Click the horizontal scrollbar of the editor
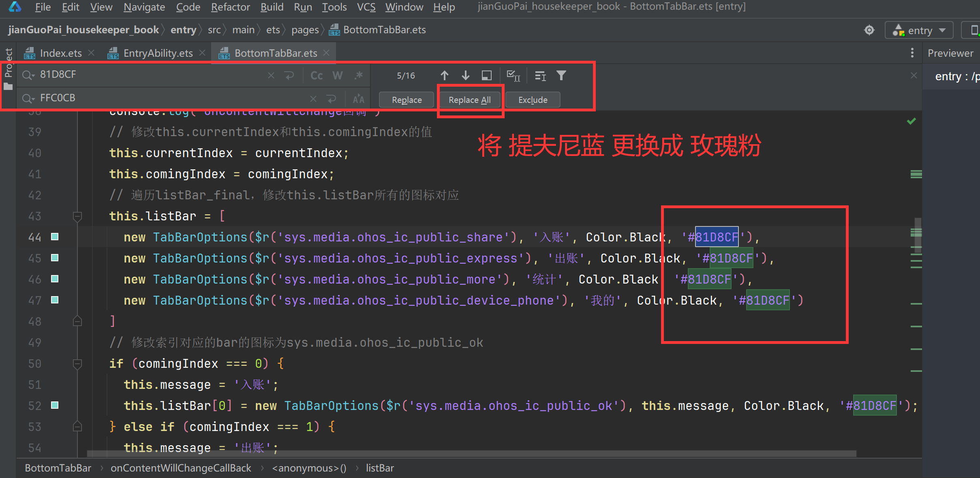This screenshot has height=478, width=980. (x=472, y=454)
